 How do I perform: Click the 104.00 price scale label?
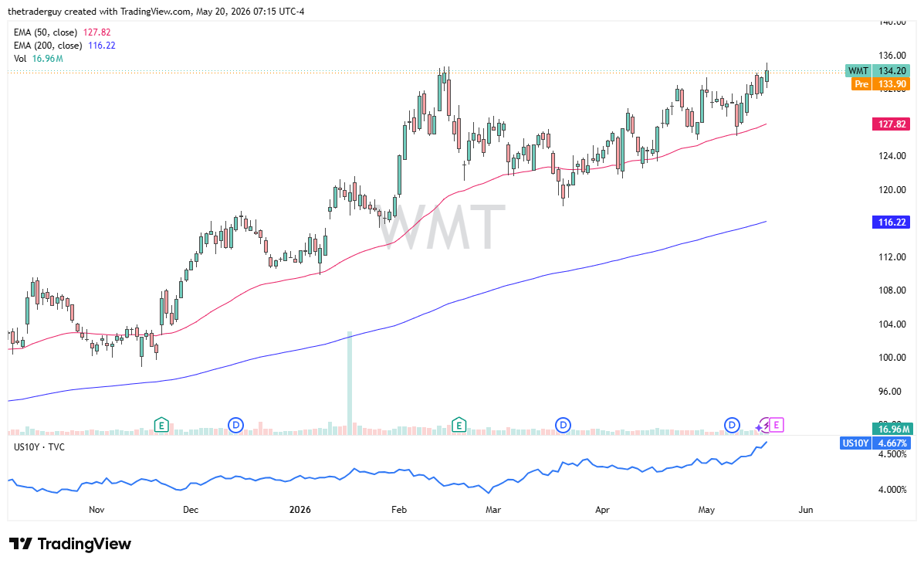892,324
